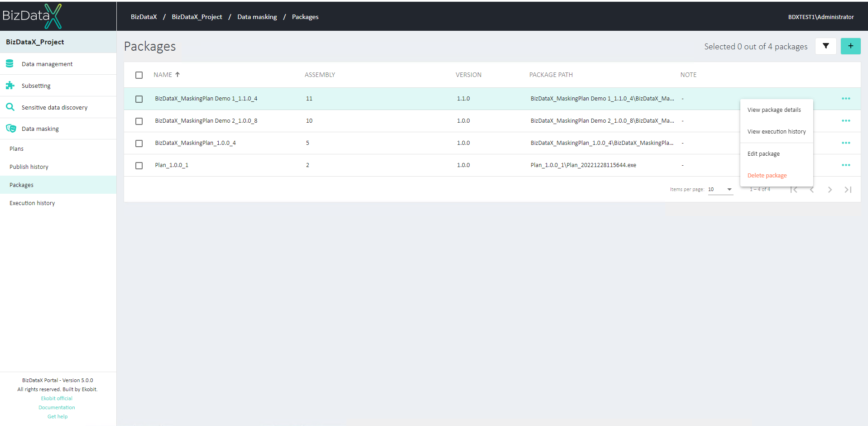The height and width of the screenshot is (426, 868).
Task: Open Packages in the sidebar
Action: click(58, 185)
